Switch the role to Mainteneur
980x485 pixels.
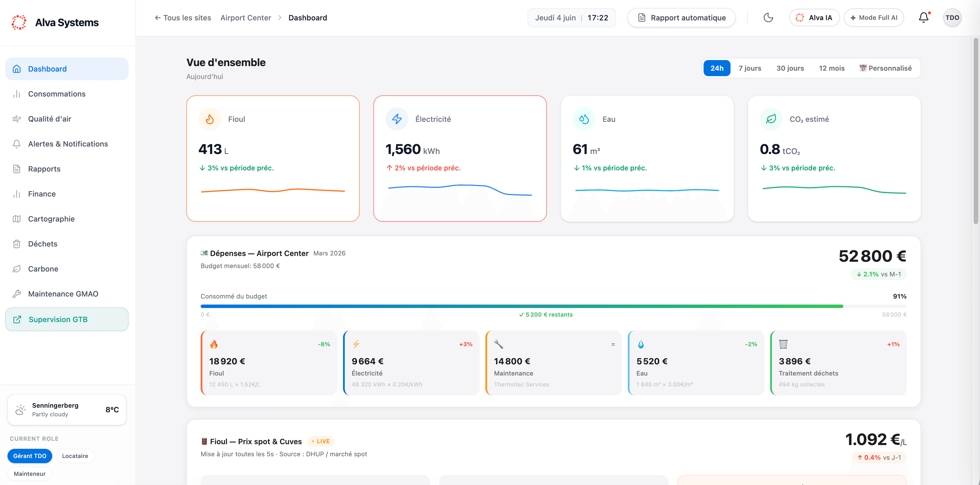30,474
